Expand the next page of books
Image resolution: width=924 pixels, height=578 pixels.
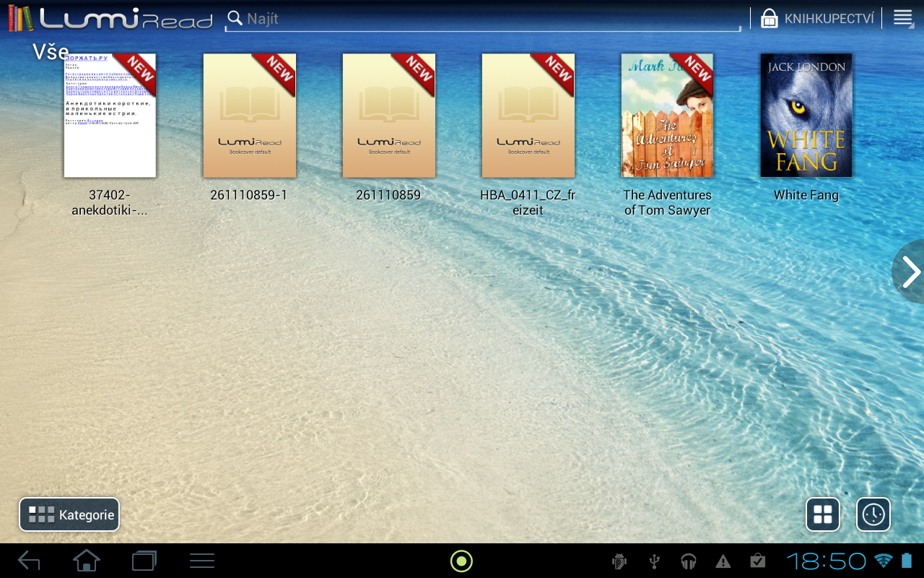tap(911, 272)
